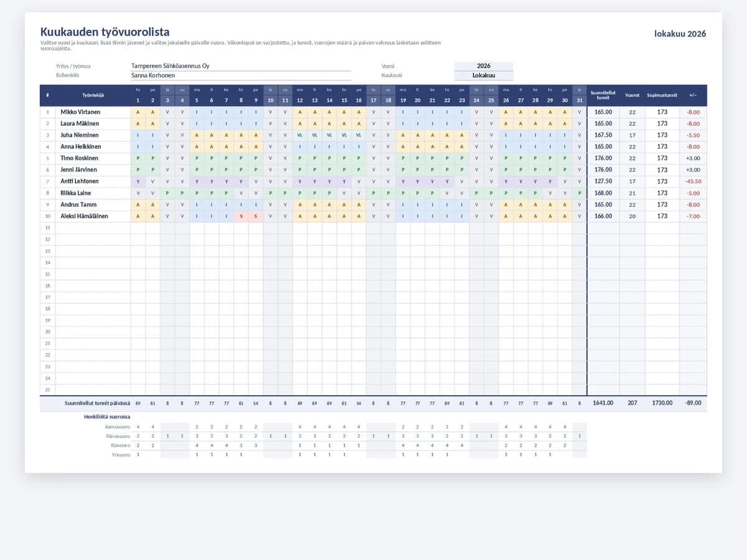Select Juha Nieminen's "VL" shift on day 12
This screenshot has width=747, height=560.
(x=300, y=135)
